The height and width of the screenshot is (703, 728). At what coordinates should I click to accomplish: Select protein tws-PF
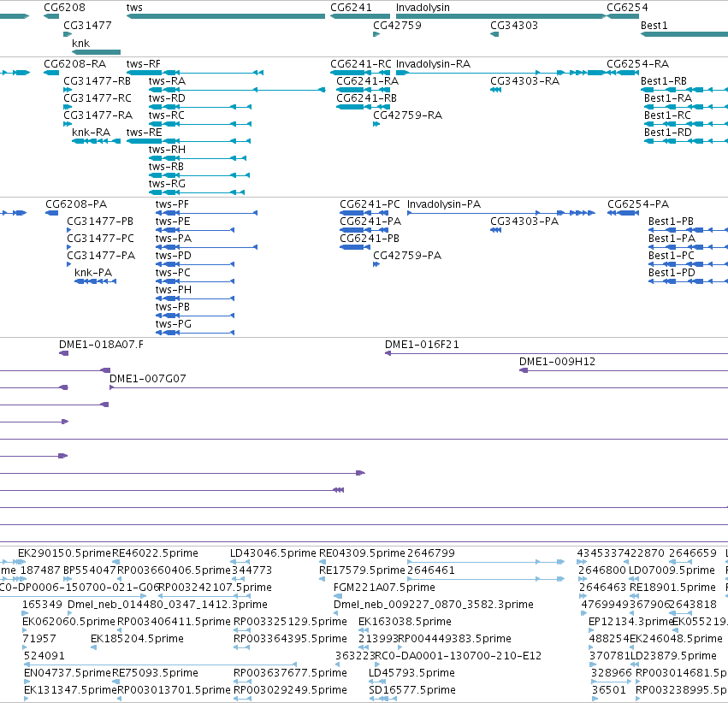pos(206,213)
